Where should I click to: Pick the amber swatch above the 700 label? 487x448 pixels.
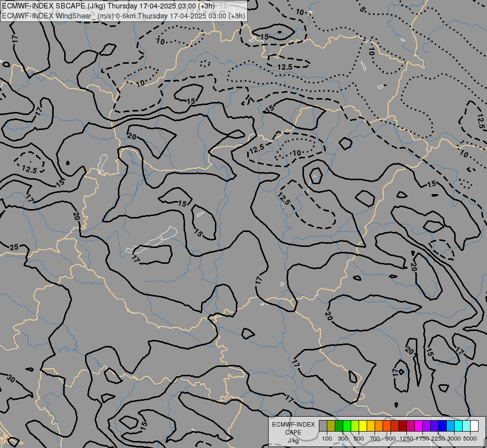tap(371, 426)
